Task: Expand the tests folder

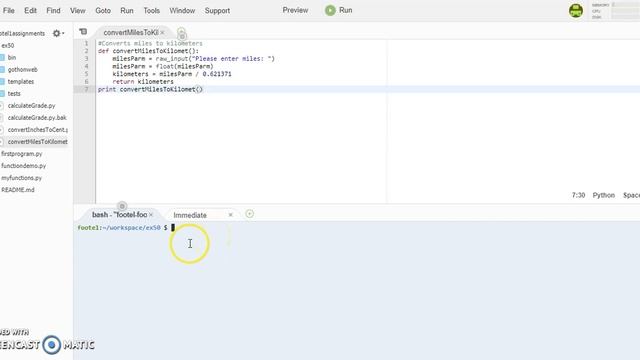Action: pos(14,93)
